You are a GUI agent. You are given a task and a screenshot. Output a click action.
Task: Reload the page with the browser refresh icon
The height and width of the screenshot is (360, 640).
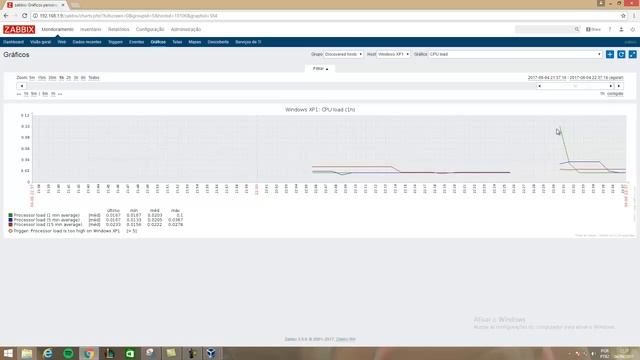coord(24,16)
